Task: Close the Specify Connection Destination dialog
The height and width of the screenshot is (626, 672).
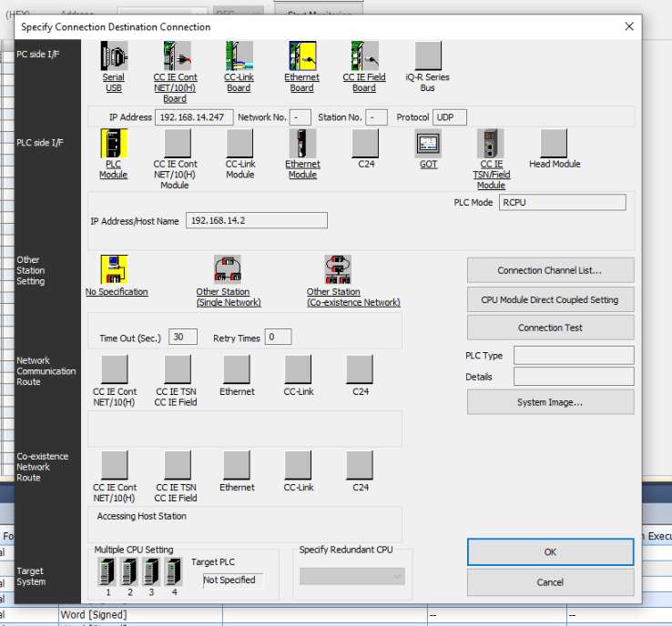Action: coord(629,26)
